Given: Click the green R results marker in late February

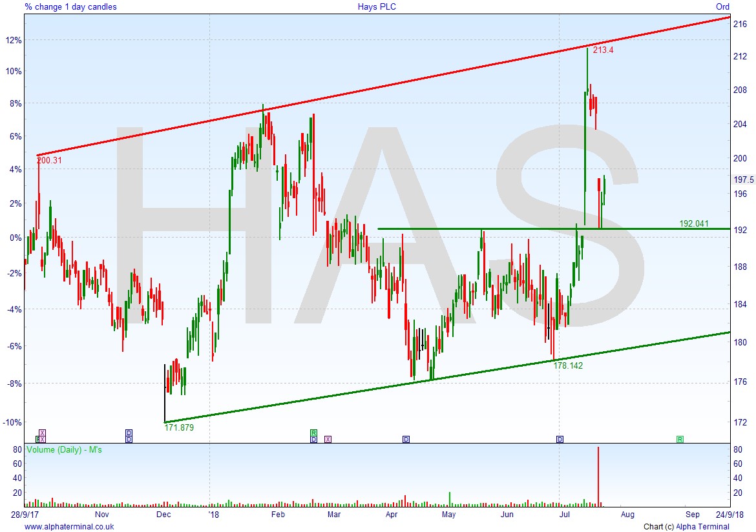Looking at the screenshot, I should click(x=313, y=433).
